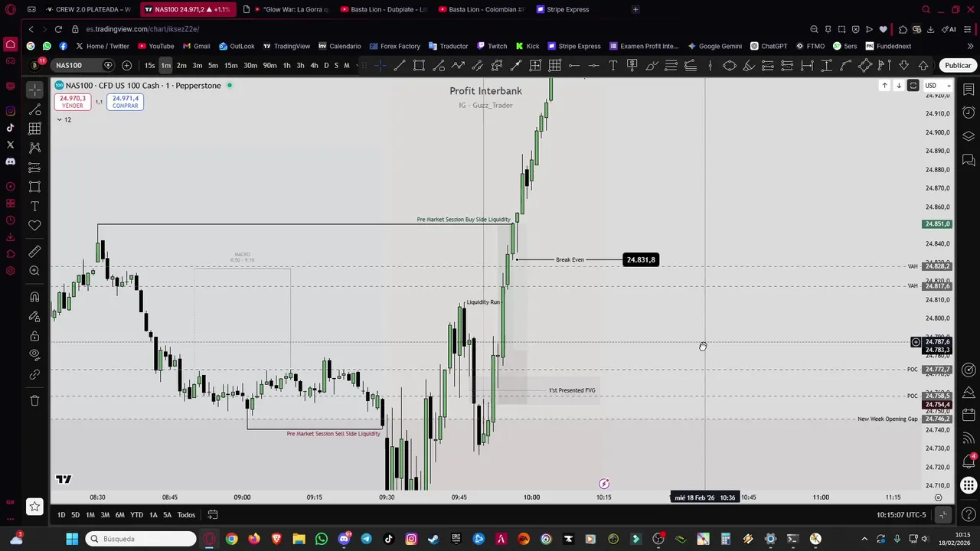This screenshot has height=551, width=980.
Task: Open price scale settings gear near time axis
Action: pyautogui.click(x=938, y=497)
